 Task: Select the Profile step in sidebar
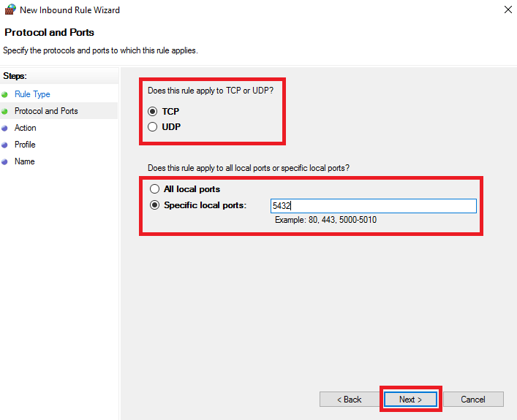click(x=25, y=145)
